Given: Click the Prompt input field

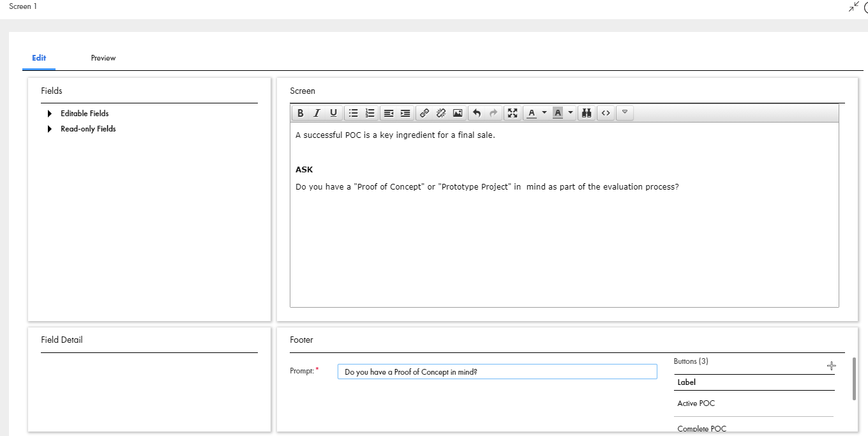Looking at the screenshot, I should 497,372.
